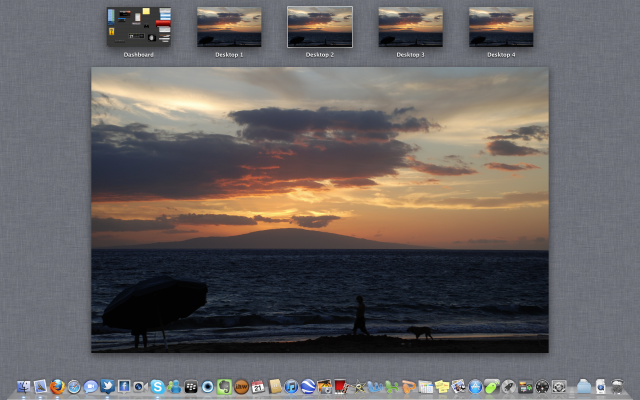
Task: Open the Google Earth globe icon
Action: point(308,386)
